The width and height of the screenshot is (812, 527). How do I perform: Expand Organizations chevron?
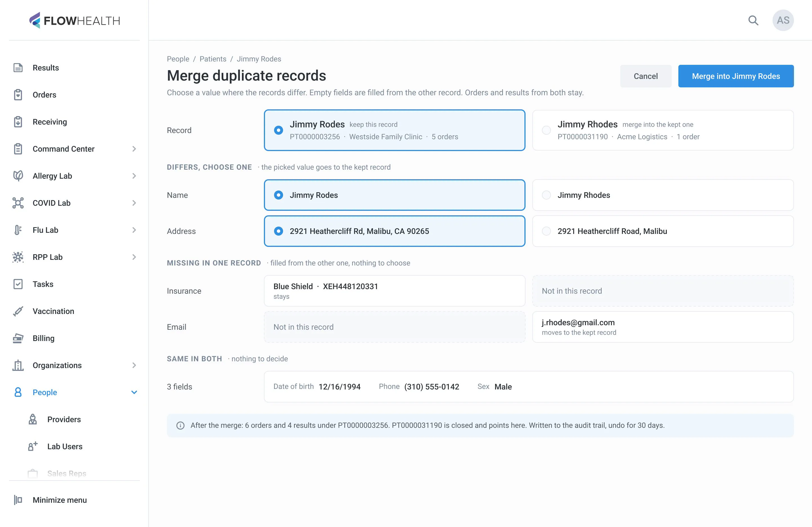(x=134, y=365)
